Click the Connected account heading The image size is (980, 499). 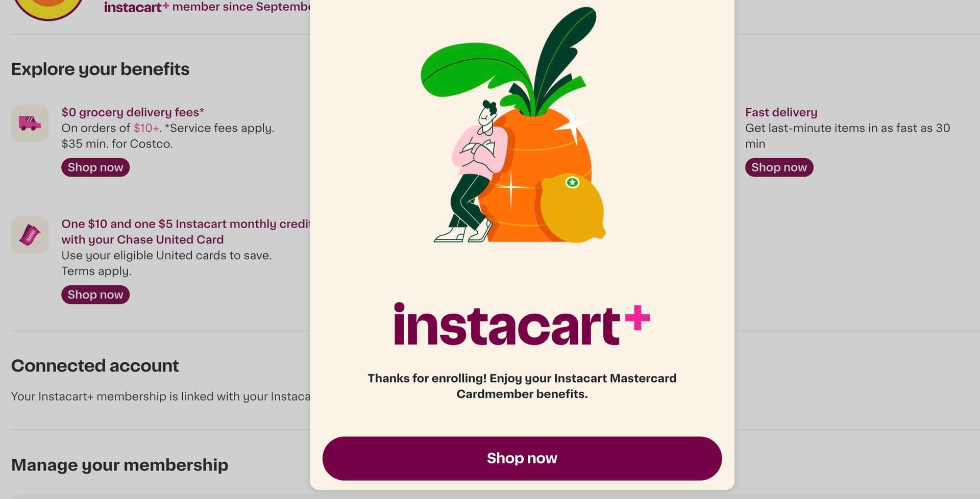click(x=95, y=365)
